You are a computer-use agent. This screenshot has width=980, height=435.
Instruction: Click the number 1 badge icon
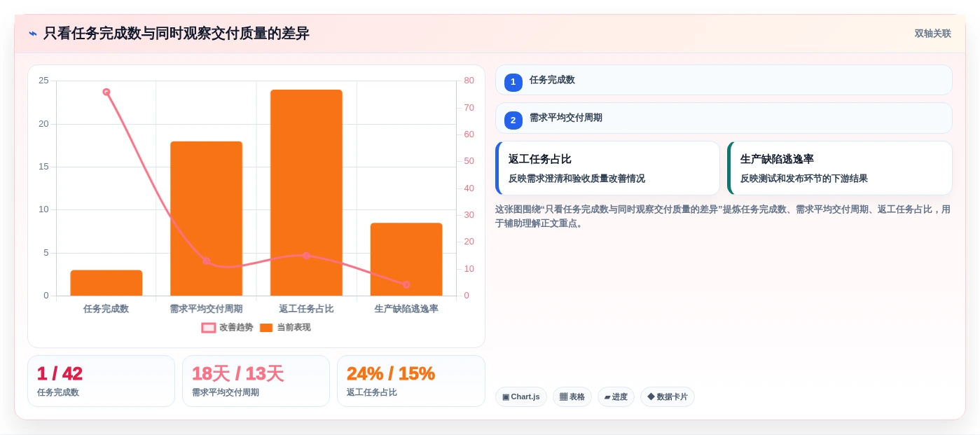[513, 82]
